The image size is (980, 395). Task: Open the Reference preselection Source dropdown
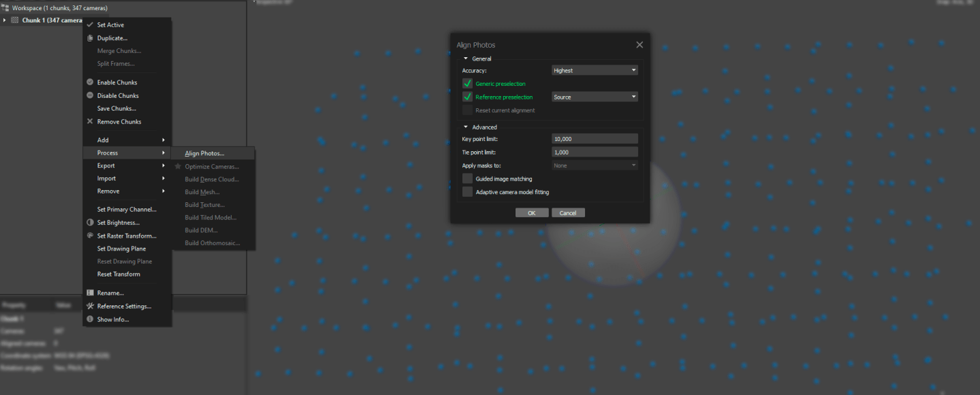595,97
